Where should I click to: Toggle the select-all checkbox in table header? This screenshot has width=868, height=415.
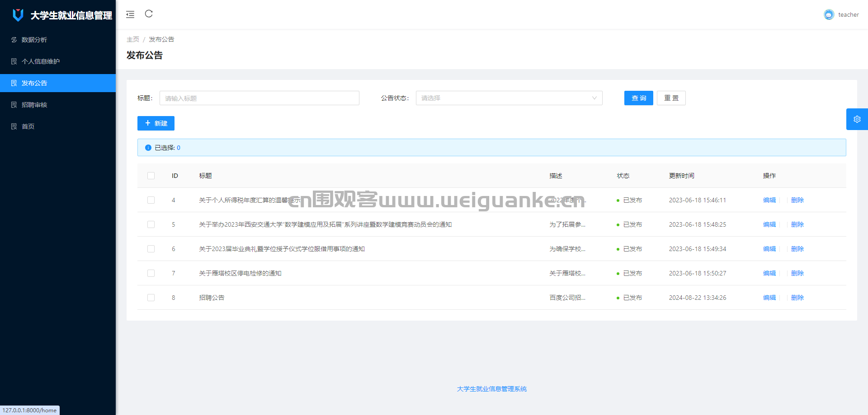[x=151, y=176]
